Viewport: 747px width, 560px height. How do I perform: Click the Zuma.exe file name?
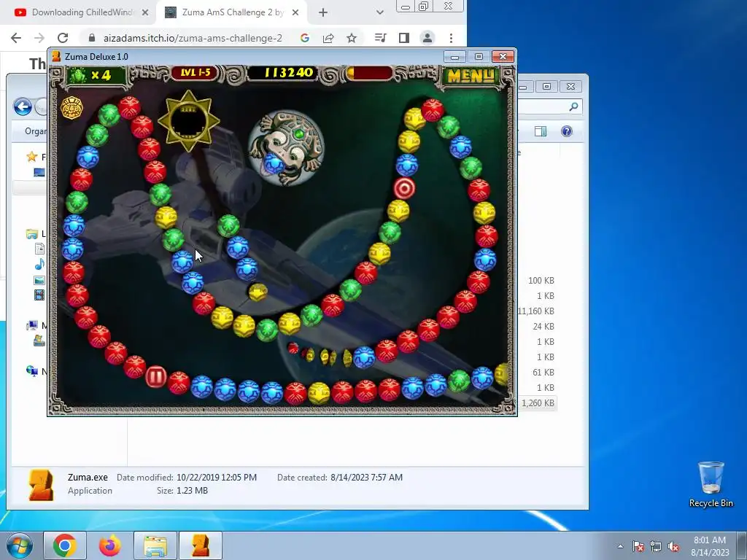click(88, 477)
